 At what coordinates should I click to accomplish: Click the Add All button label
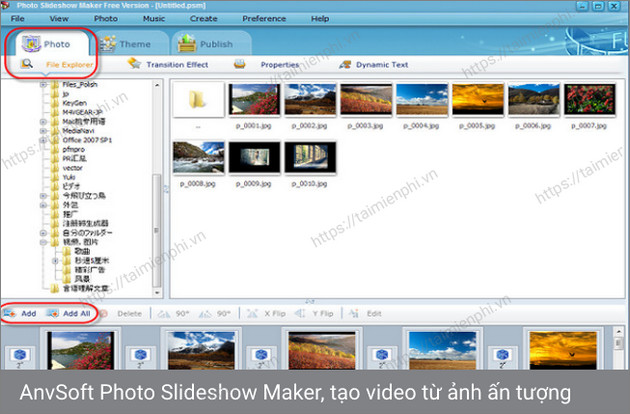click(x=76, y=314)
